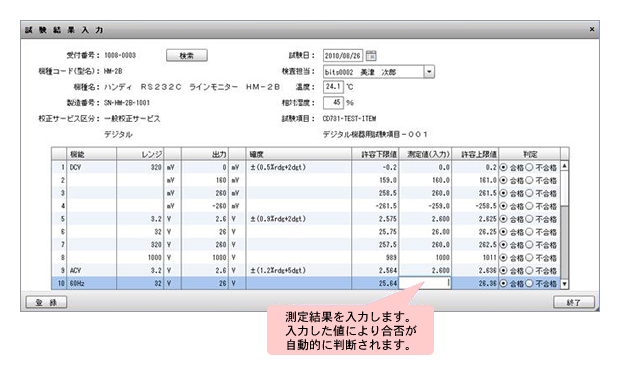Select 合格 radio for row 8
The image size is (620, 380).
pyautogui.click(x=503, y=258)
